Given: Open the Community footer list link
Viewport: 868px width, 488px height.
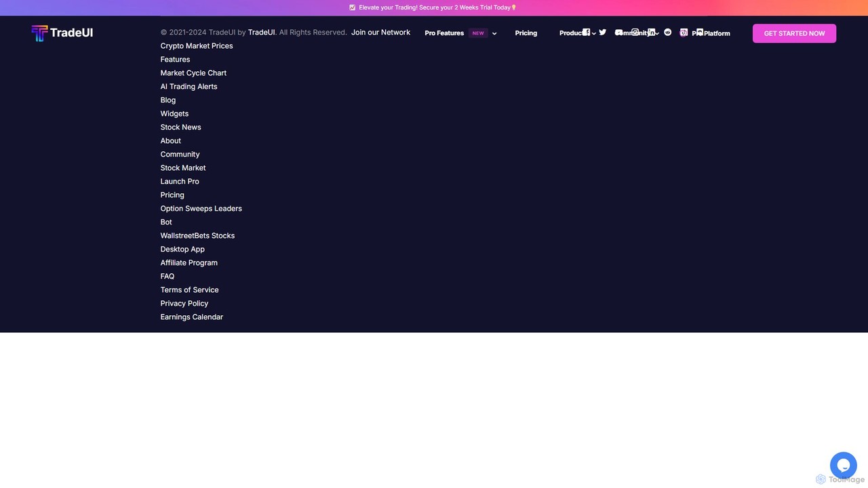Looking at the screenshot, I should tap(180, 155).
